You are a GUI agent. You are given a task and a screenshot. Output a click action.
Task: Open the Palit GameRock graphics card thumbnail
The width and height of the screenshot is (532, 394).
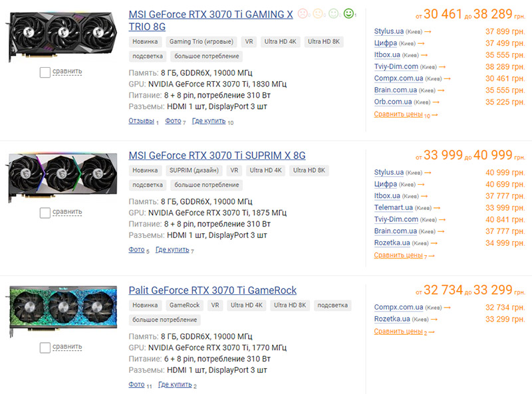(63, 310)
